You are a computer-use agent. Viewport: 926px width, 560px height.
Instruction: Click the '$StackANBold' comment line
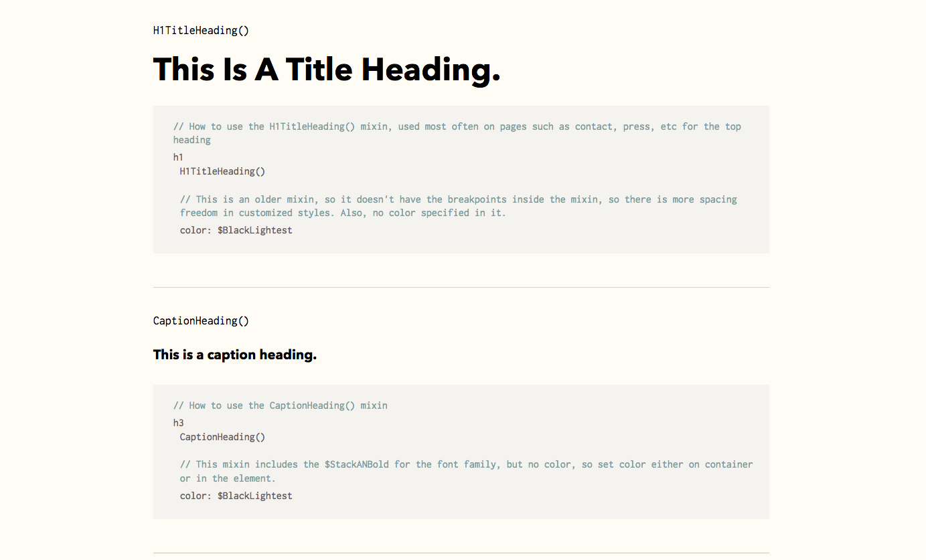[x=467, y=464]
